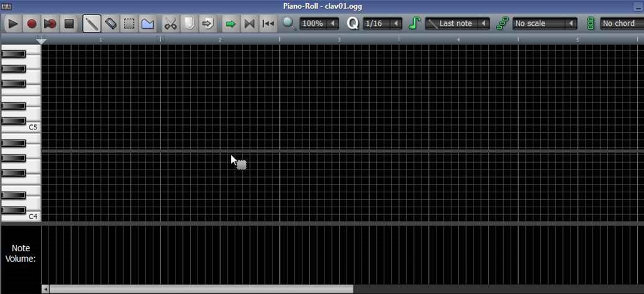This screenshot has width=644, height=294.
Task: Choose the Detune/pitch bend tool
Action: (x=147, y=24)
